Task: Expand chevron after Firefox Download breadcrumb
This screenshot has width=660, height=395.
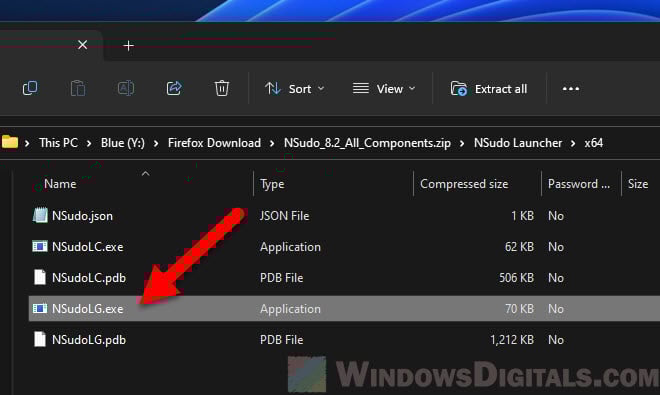Action: tap(272, 144)
